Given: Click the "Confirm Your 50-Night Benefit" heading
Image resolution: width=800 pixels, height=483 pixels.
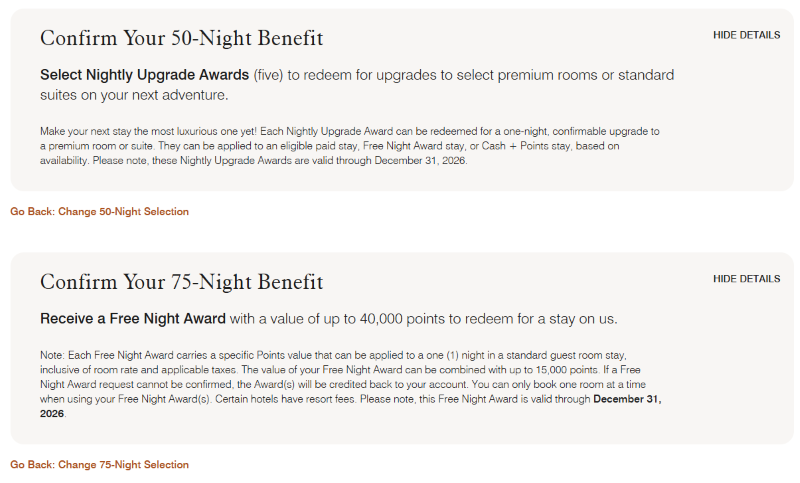Looking at the screenshot, I should [181, 39].
